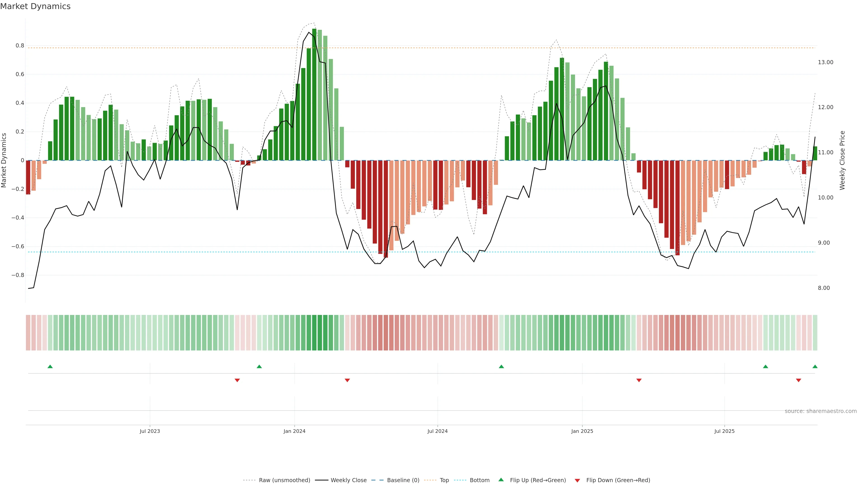The width and height of the screenshot is (868, 488).
Task: Click the last green flip-up triangle at far right
Action: click(815, 366)
